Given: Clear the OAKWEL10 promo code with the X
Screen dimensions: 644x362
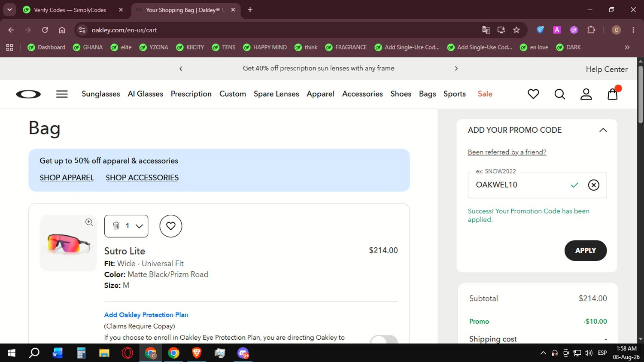Looking at the screenshot, I should tap(593, 185).
